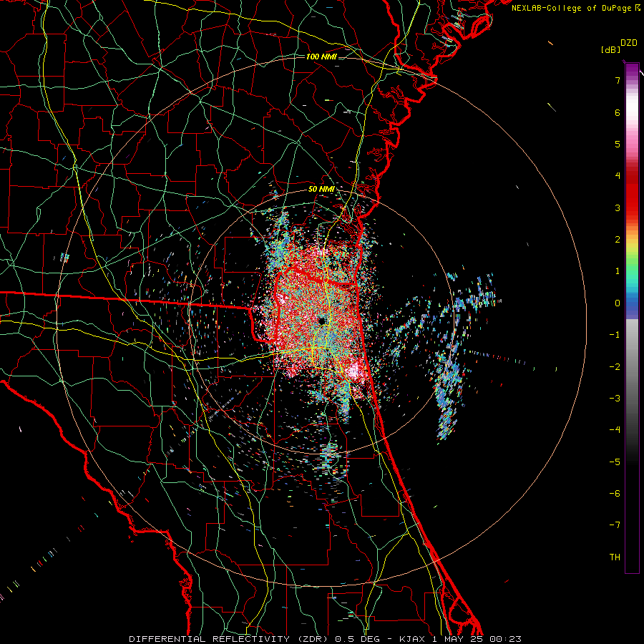Select the -4 dB tick label on the scale
Screen dimensions: 644x644
click(x=615, y=430)
